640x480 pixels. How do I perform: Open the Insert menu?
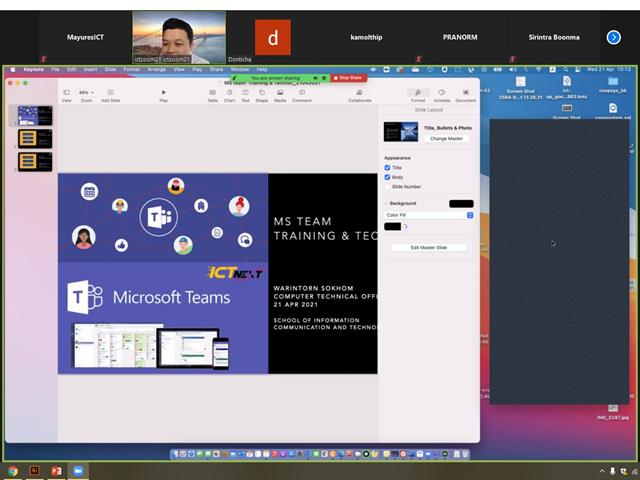tap(90, 69)
